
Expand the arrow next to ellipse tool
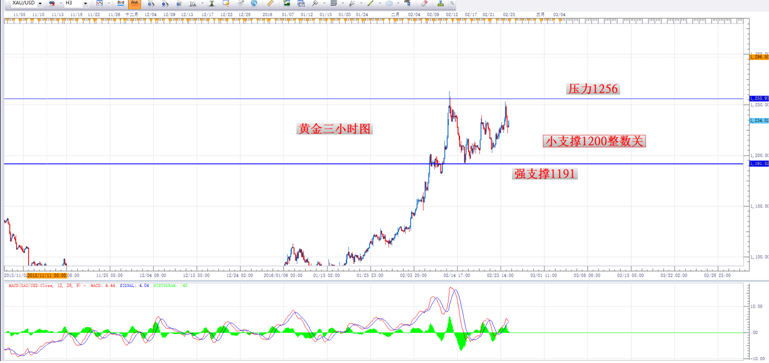(398, 3)
